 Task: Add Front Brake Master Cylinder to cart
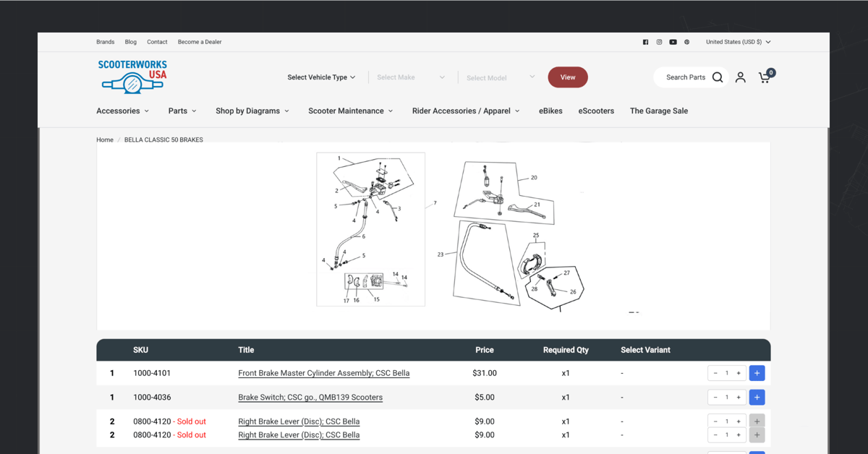(757, 373)
